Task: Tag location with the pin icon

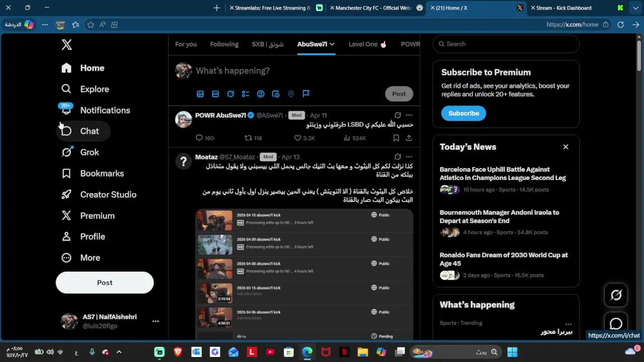Action: pos(291,94)
